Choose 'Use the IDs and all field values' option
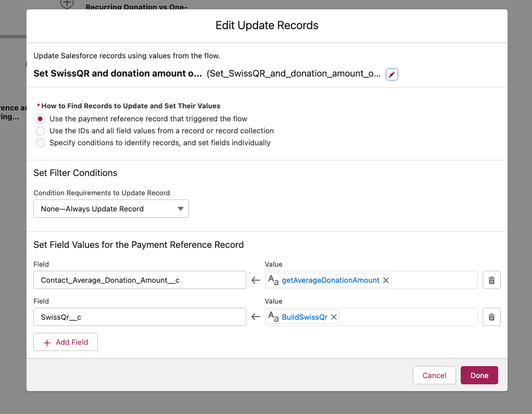This screenshot has width=532, height=414. pos(41,131)
